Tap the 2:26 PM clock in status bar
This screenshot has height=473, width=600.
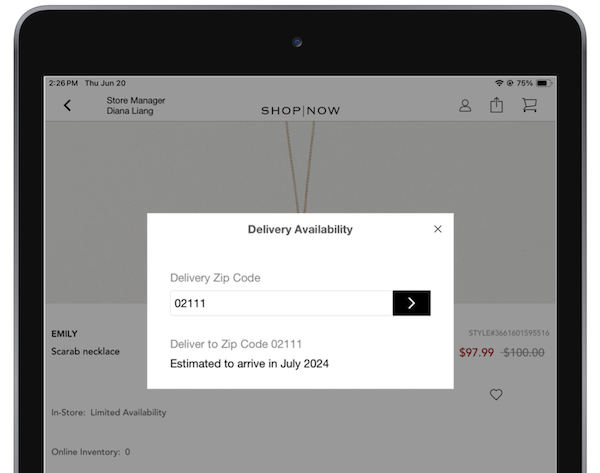click(x=63, y=83)
